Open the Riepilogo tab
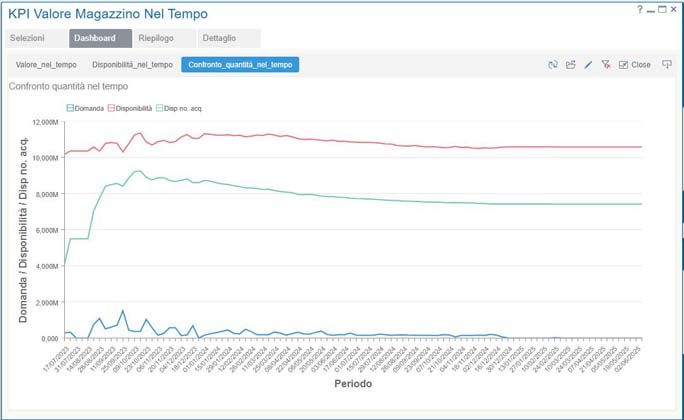 tap(155, 38)
